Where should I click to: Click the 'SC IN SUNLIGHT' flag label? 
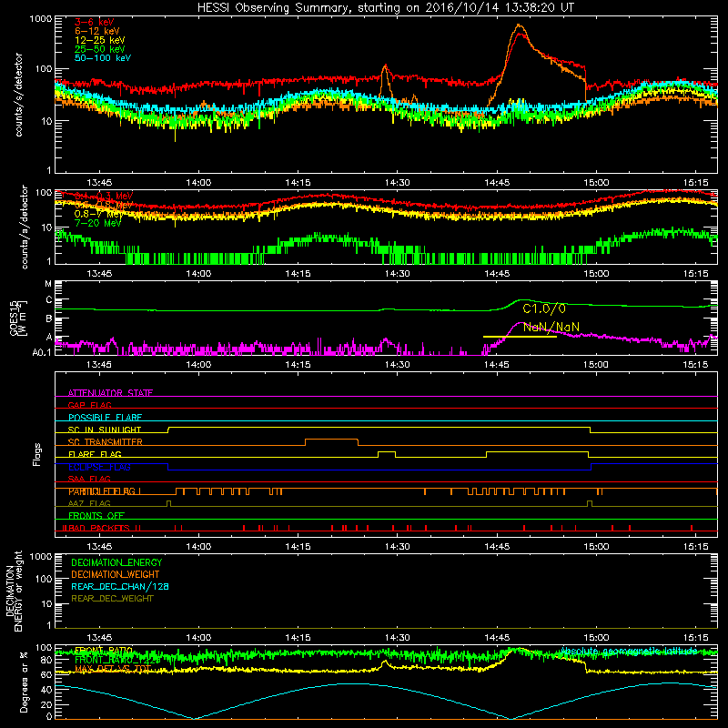(x=105, y=430)
